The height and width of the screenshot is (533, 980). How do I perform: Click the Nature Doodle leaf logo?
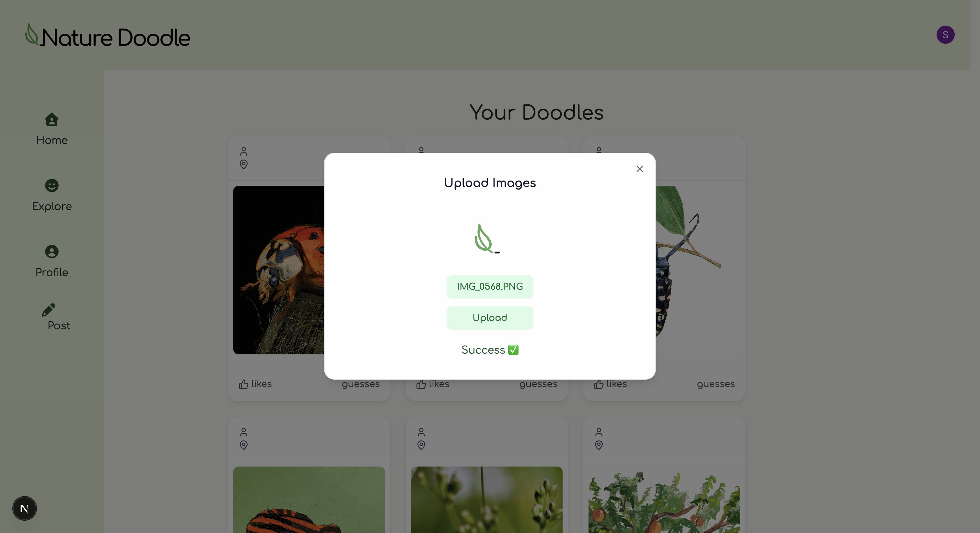click(x=32, y=35)
